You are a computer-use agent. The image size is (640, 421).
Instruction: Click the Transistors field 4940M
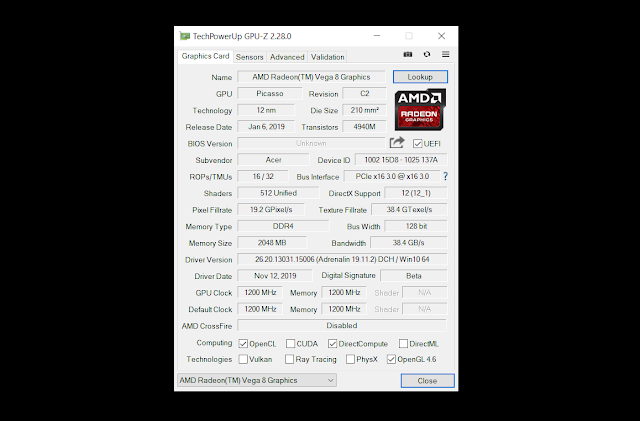(x=364, y=127)
